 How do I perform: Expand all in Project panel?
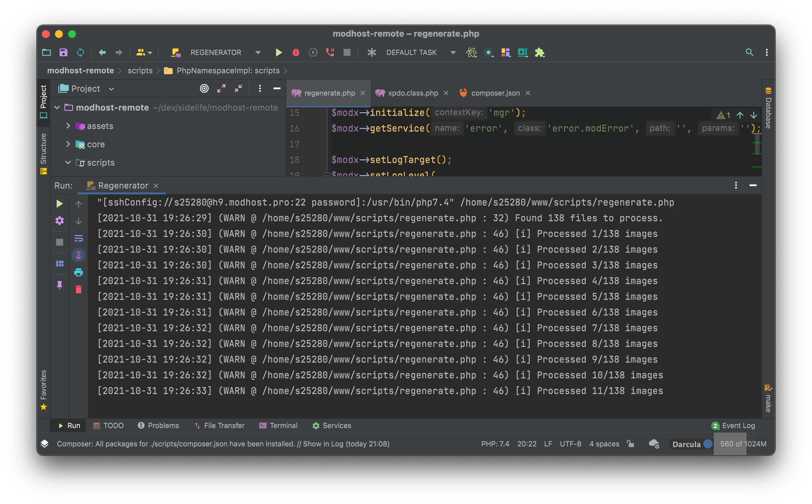(x=221, y=88)
